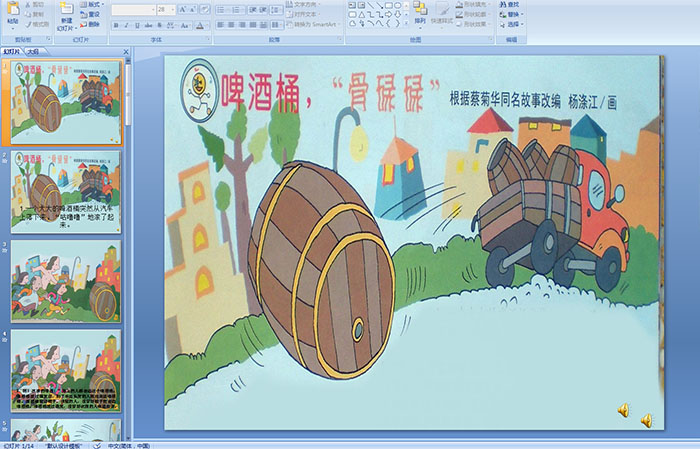Screen dimensions: 700x449
Task: Click the Grow Font (larger A) icon
Action: pos(183,10)
